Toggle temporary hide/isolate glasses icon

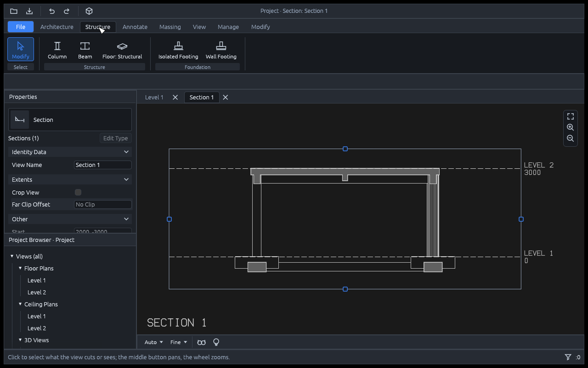tap(202, 342)
